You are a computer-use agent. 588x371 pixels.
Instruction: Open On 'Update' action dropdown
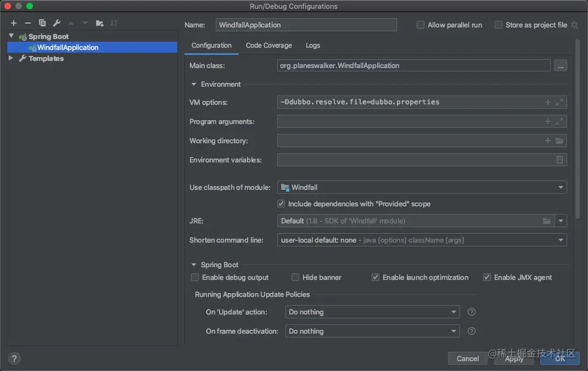point(372,312)
